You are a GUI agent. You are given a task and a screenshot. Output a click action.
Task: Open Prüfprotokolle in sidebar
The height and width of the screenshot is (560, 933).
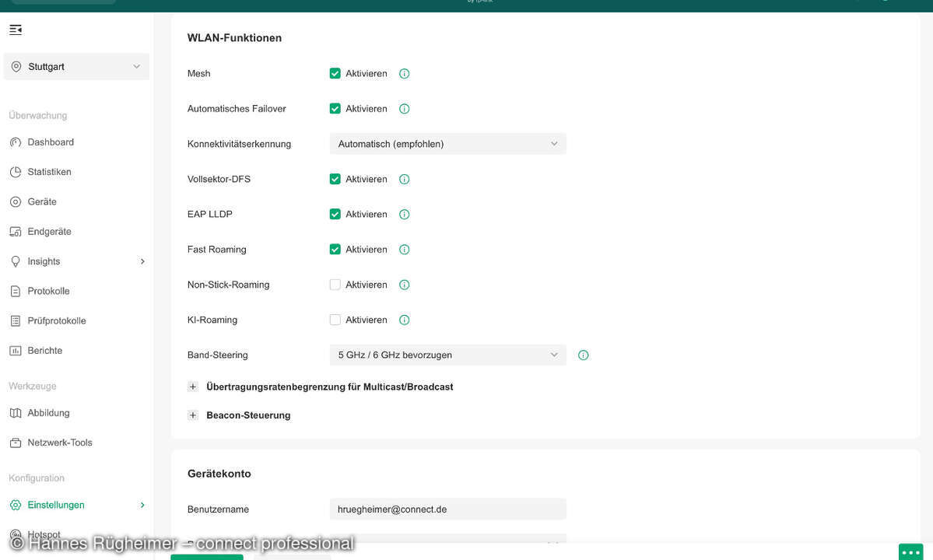tap(57, 320)
